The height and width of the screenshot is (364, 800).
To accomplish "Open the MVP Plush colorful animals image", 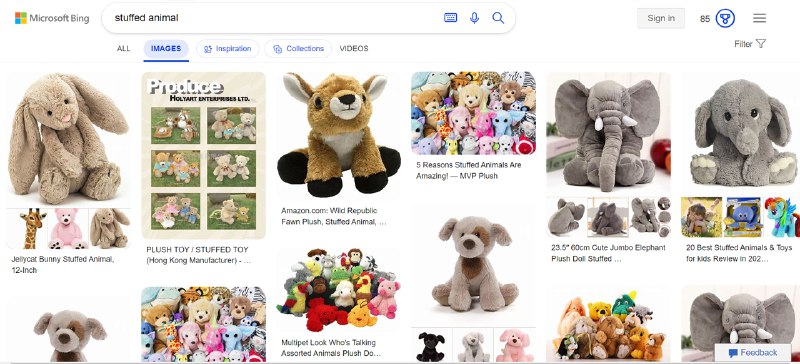I will 473,113.
